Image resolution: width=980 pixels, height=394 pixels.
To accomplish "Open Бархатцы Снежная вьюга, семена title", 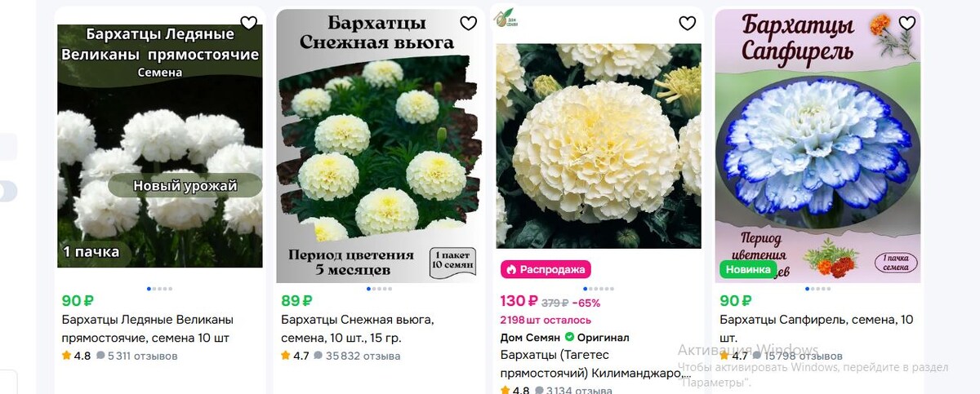I will [x=357, y=328].
